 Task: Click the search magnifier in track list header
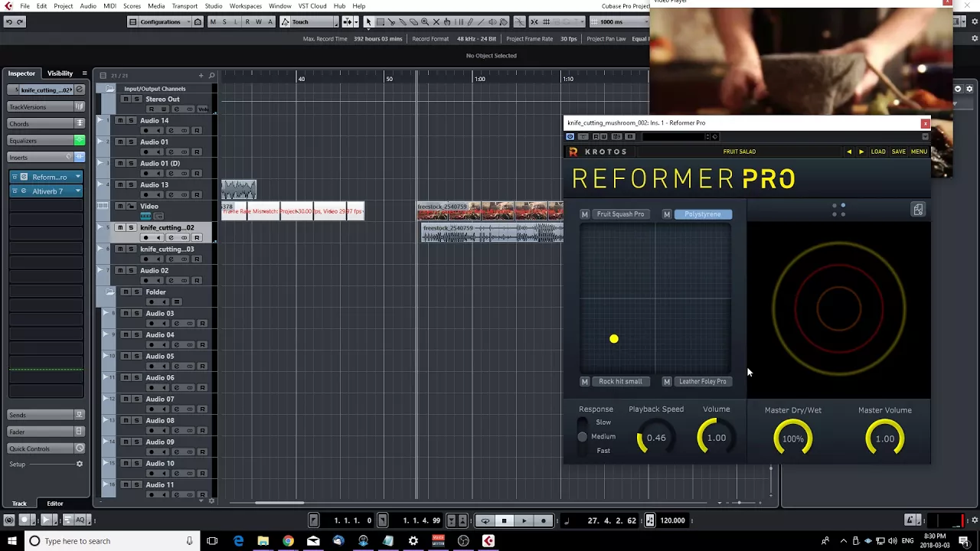212,75
